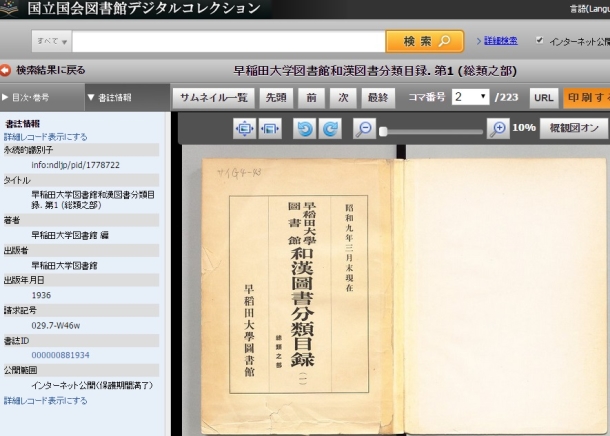Click the fit-to-window view icon
The height and width of the screenshot is (436, 610).
point(244,128)
